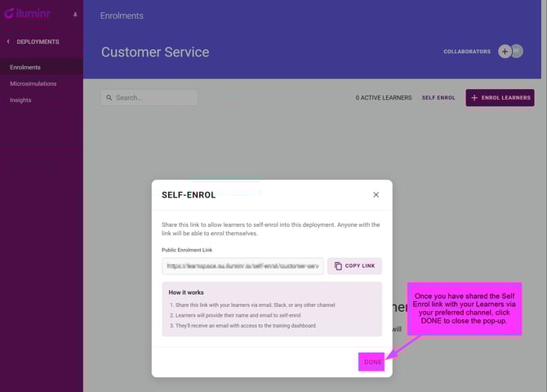The image size is (547, 392).
Task: Click the back chevron next to Deployments
Action: [8, 42]
